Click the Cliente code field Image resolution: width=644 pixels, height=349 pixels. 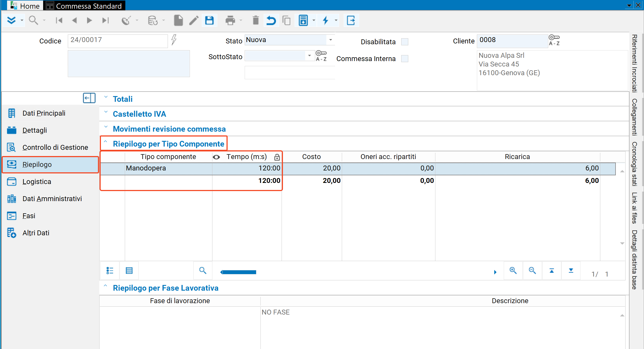[x=512, y=41]
